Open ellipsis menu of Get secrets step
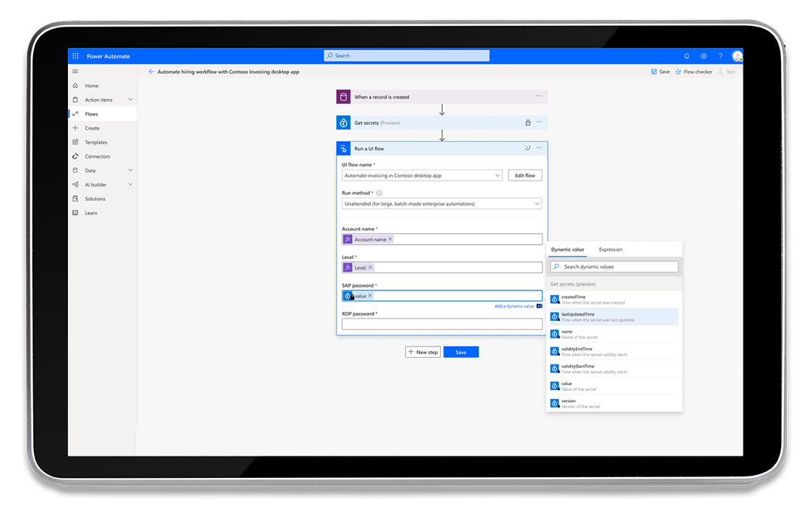812x531 pixels. pyautogui.click(x=539, y=122)
